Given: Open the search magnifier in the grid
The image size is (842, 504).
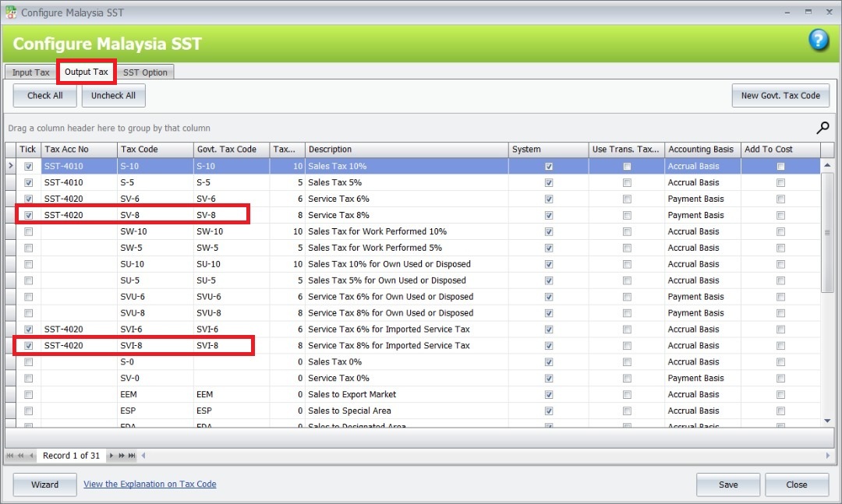Looking at the screenshot, I should click(824, 127).
